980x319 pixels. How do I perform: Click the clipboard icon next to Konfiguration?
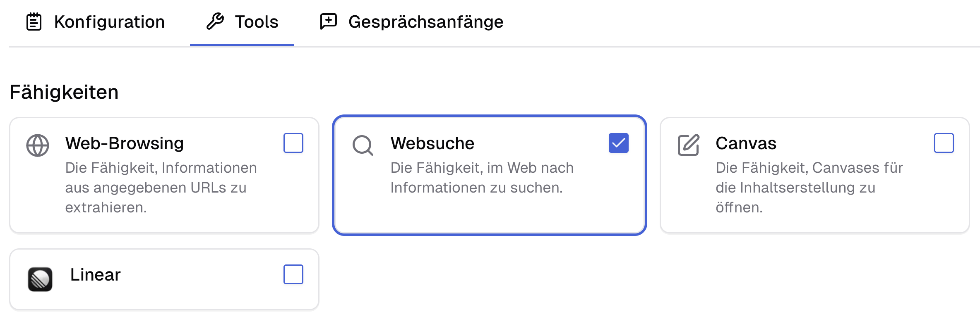tap(33, 21)
